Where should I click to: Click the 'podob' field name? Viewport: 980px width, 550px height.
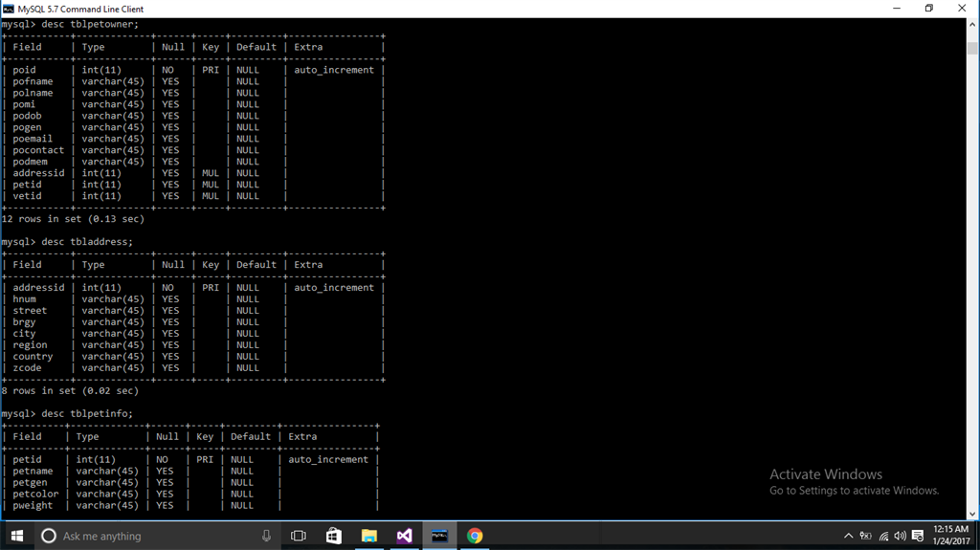tap(27, 116)
